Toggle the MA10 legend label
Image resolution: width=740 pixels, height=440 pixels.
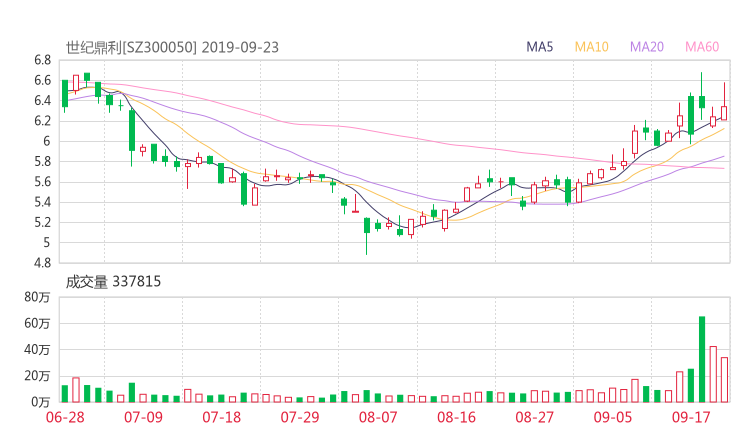pyautogui.click(x=592, y=47)
